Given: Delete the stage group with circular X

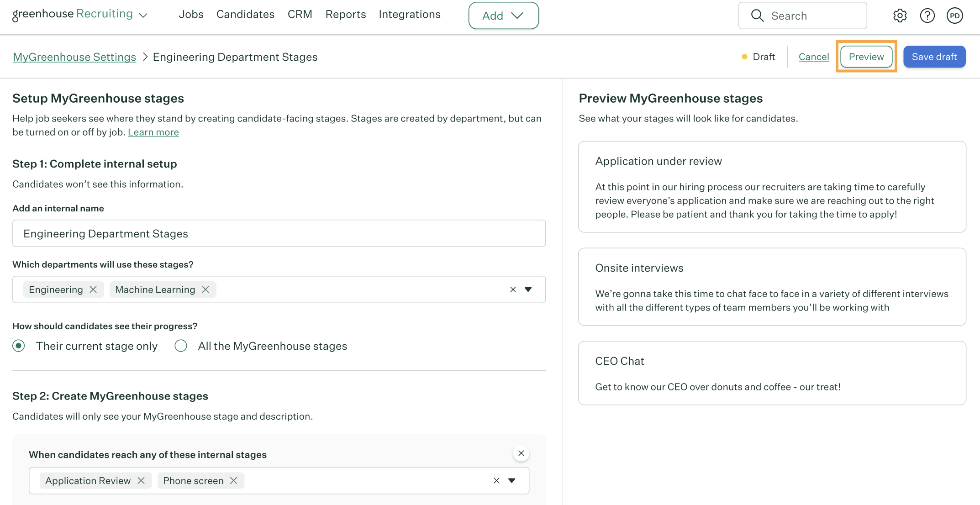Looking at the screenshot, I should 521,453.
